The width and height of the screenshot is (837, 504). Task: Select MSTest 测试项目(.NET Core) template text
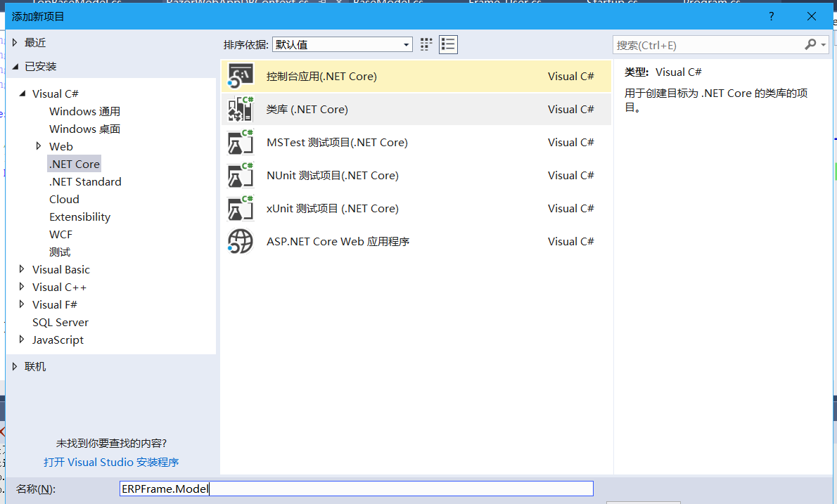click(x=338, y=143)
